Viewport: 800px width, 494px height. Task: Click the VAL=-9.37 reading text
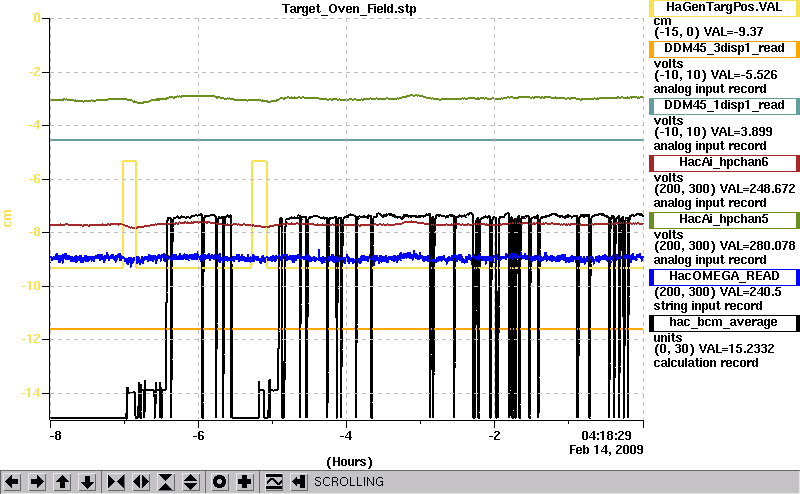point(733,32)
